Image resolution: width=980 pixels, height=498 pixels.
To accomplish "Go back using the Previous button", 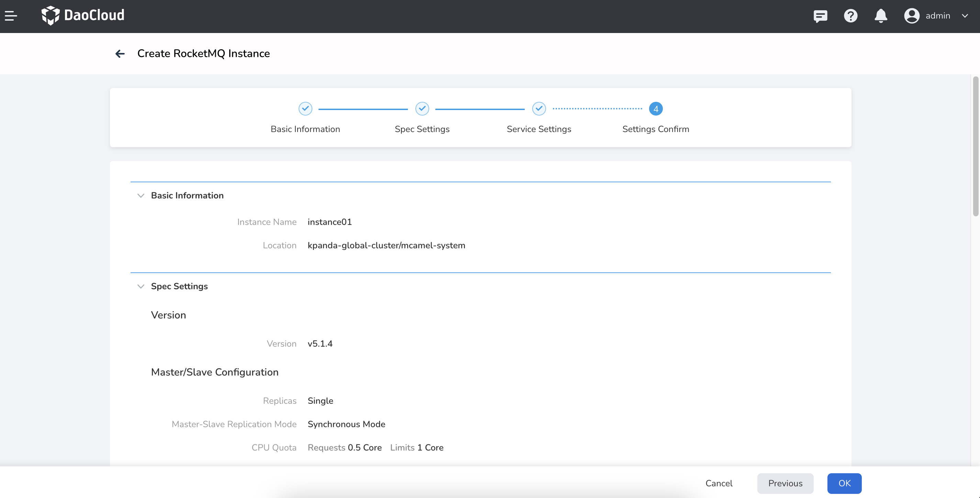I will click(x=785, y=483).
